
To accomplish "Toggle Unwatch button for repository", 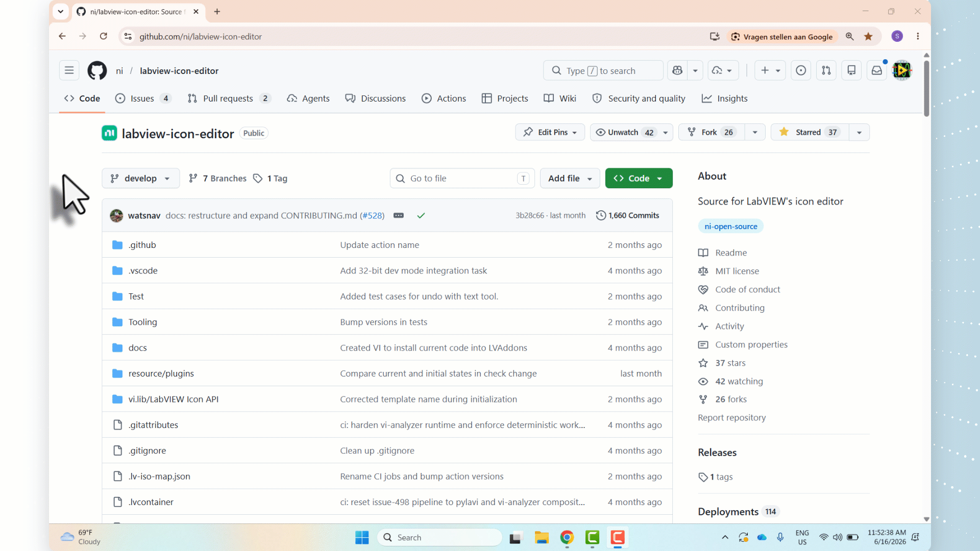I will [626, 132].
